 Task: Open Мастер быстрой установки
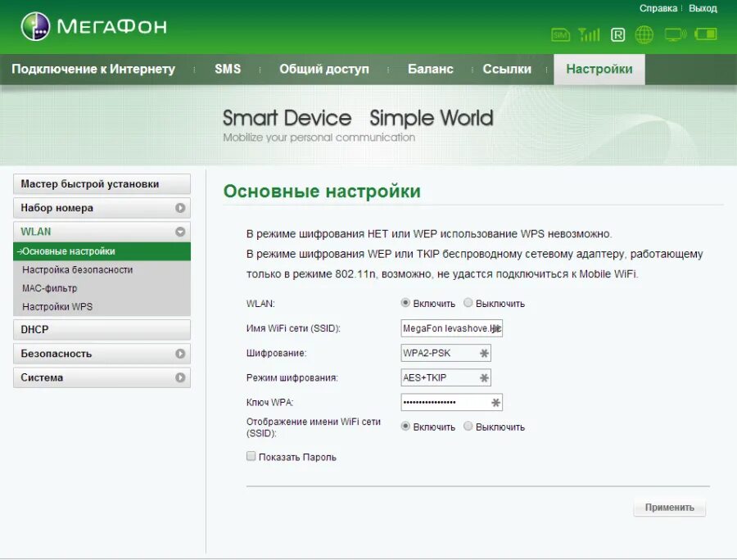coord(102,184)
